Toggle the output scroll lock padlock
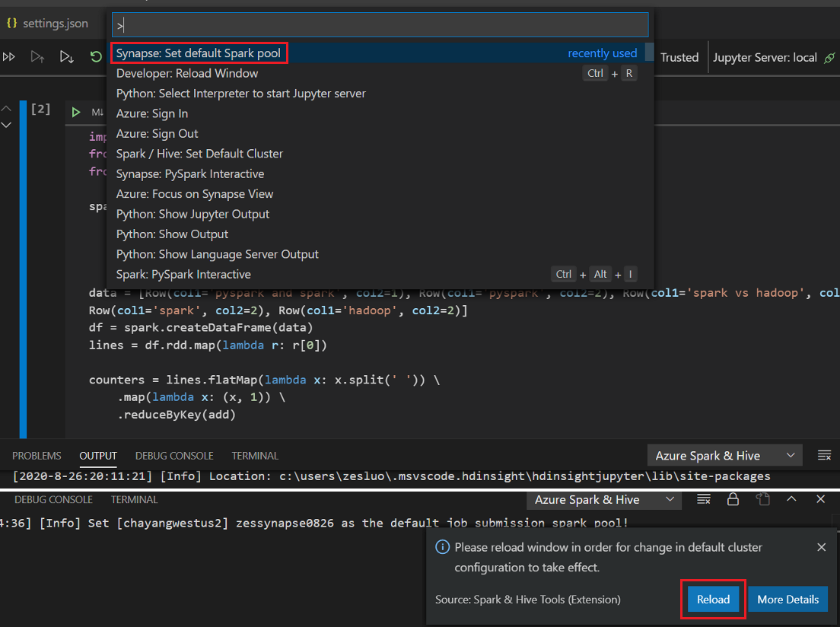 pos(733,499)
